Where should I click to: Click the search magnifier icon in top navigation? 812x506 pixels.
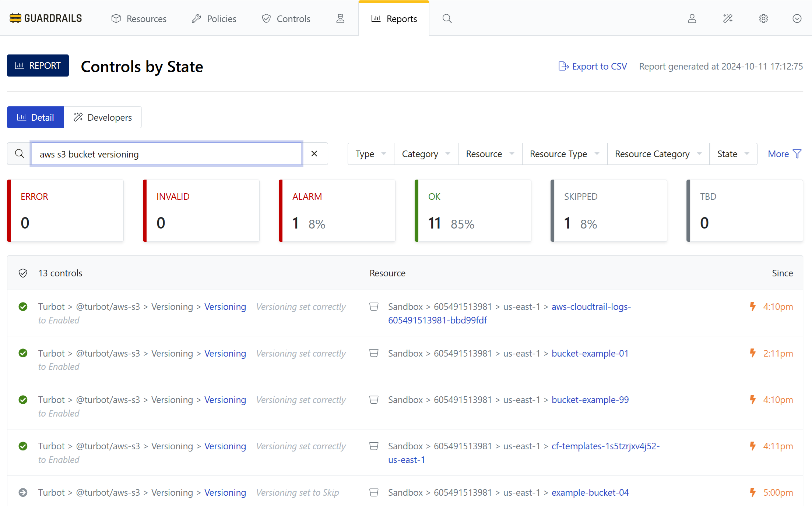pos(447,18)
